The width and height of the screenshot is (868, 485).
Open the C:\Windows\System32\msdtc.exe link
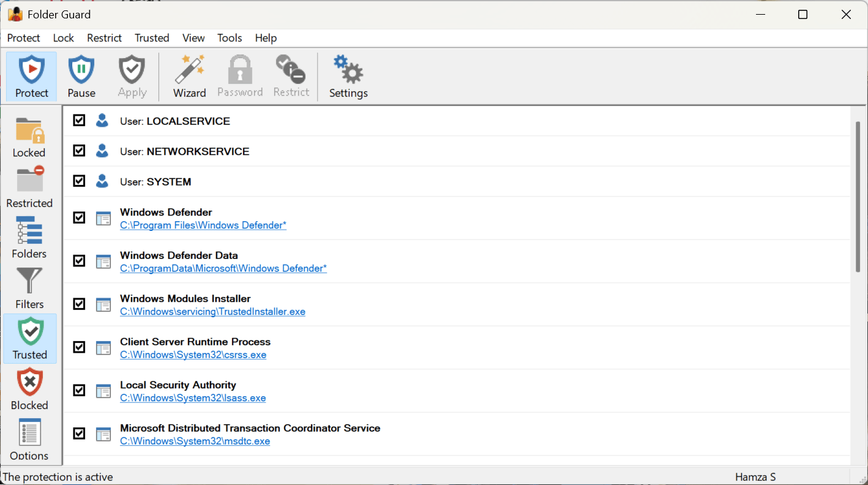tap(195, 441)
